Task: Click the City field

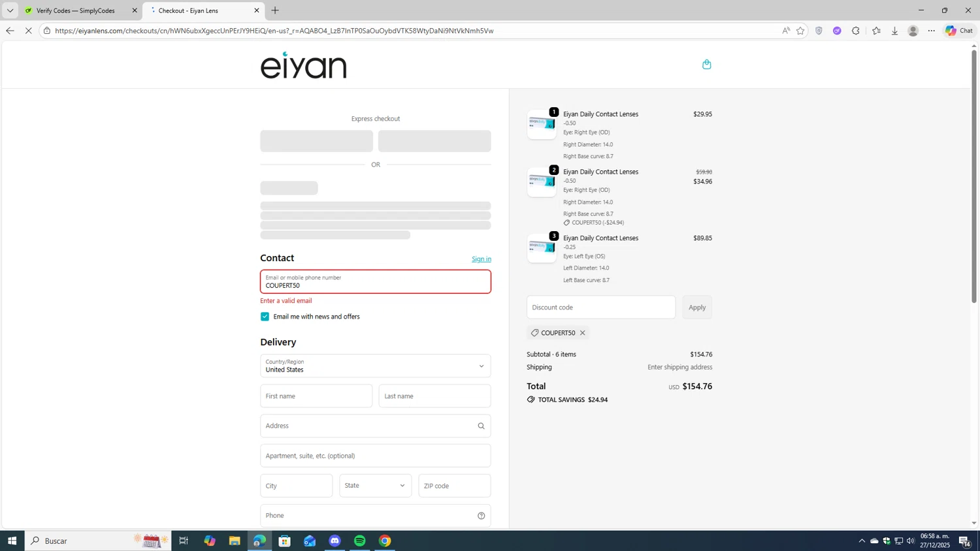Action: pyautogui.click(x=296, y=486)
